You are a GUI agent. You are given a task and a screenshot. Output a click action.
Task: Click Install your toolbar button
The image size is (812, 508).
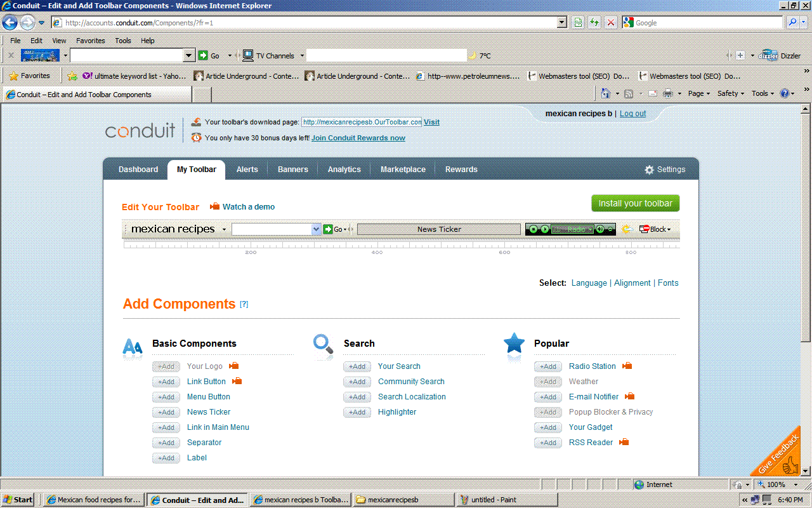tap(636, 203)
